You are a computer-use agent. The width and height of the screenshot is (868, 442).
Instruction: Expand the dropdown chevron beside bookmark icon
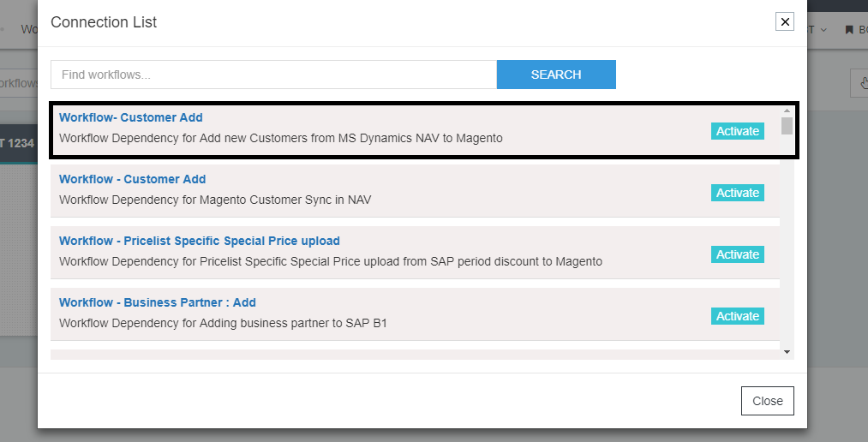click(823, 30)
